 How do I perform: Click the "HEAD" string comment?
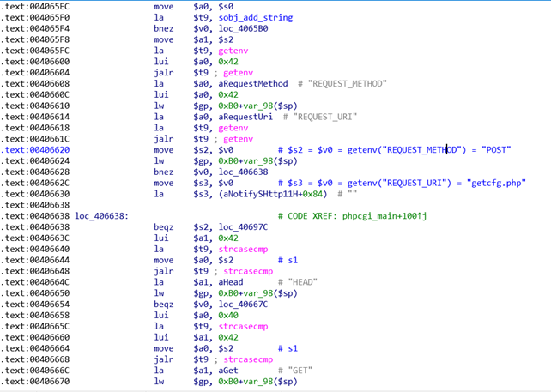[x=298, y=282]
